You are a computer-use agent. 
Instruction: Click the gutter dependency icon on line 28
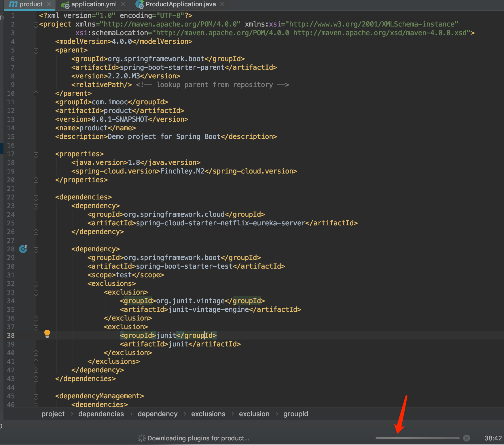pyautogui.click(x=23, y=248)
